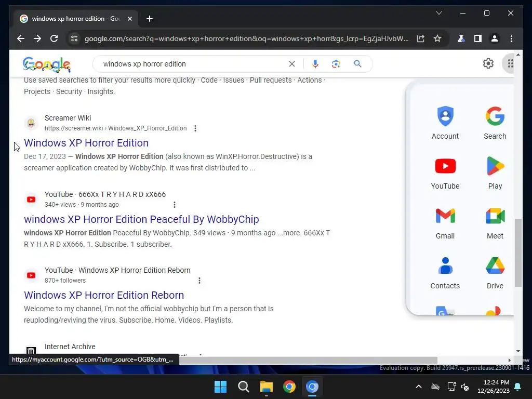This screenshot has height=399, width=532.
Task: Click the Code link in snippet
Action: pos(209,80)
